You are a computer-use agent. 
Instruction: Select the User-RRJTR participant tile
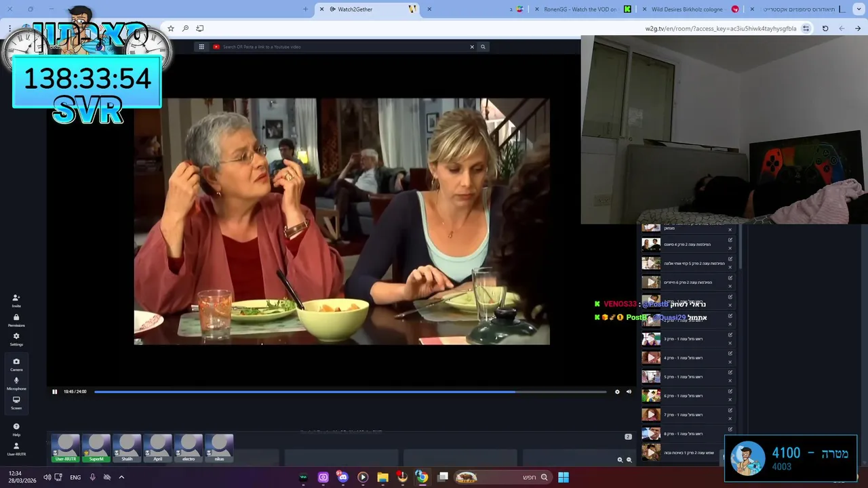pos(66,449)
